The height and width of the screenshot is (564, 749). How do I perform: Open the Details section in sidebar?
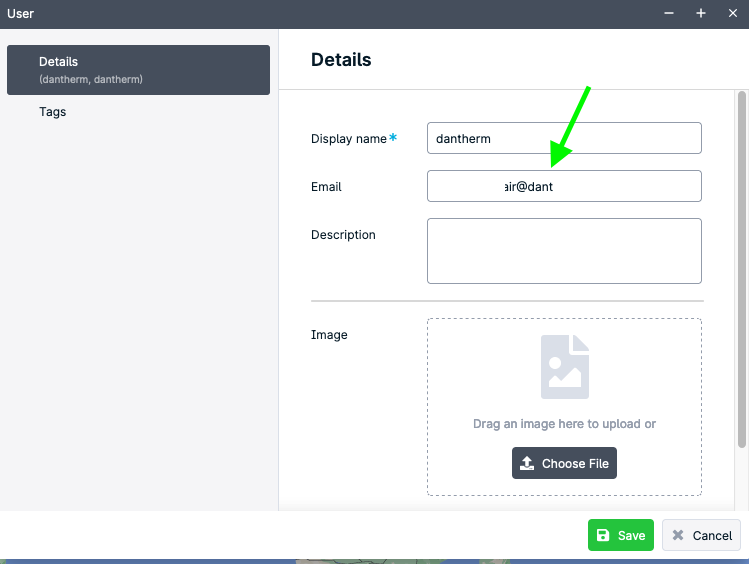(138, 69)
